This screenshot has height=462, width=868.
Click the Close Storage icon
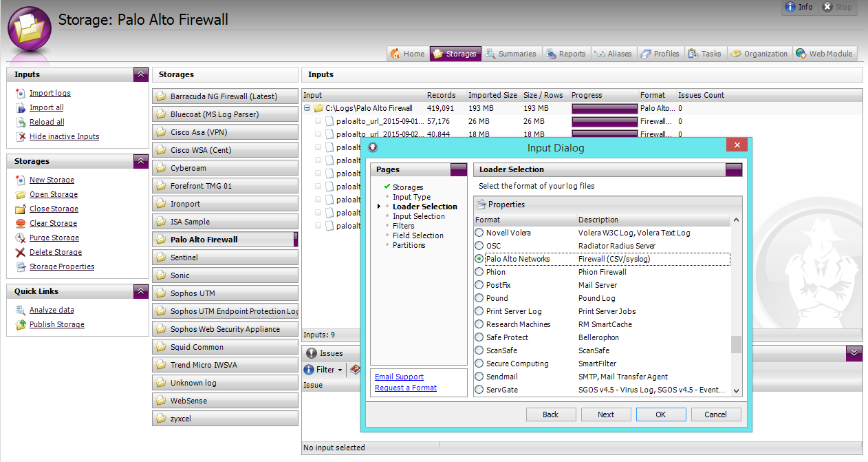pos(21,209)
